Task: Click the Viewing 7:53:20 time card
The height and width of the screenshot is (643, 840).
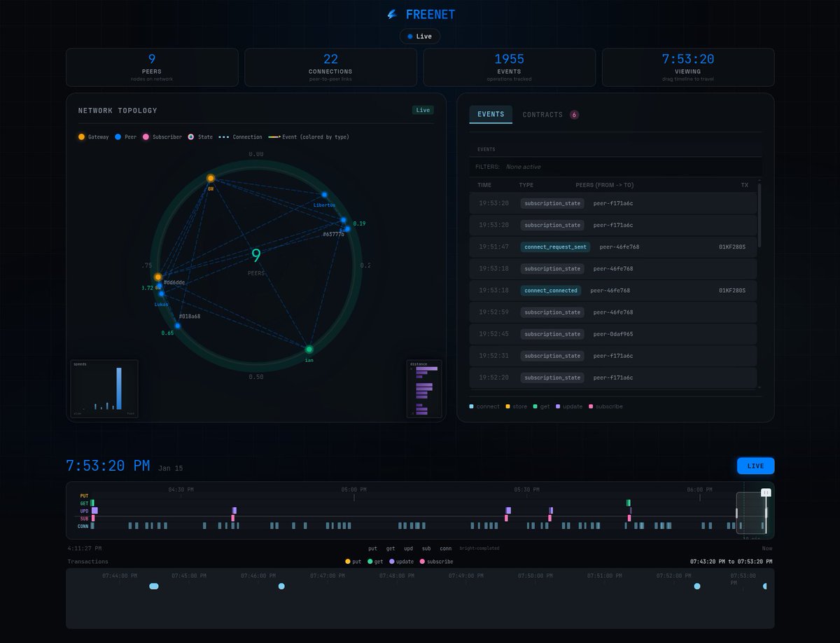Action: [688, 67]
